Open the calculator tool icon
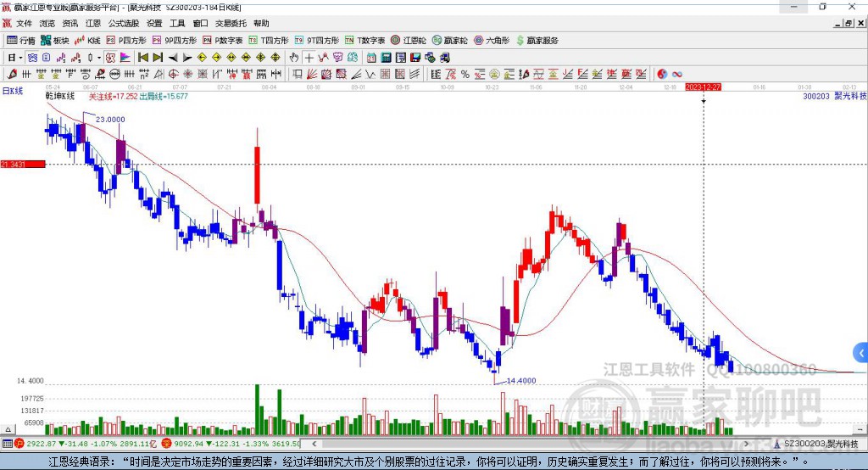868x470 pixels. [387, 58]
